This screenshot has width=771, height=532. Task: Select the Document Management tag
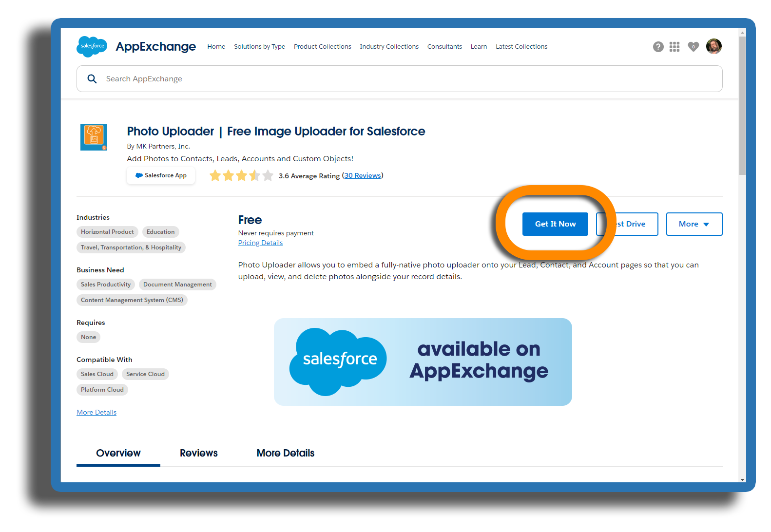(177, 285)
